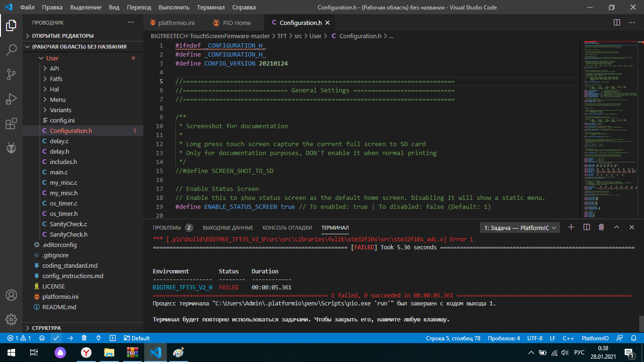Split the editor using the top-right icon
The width and height of the screenshot is (644, 362).
click(x=617, y=23)
